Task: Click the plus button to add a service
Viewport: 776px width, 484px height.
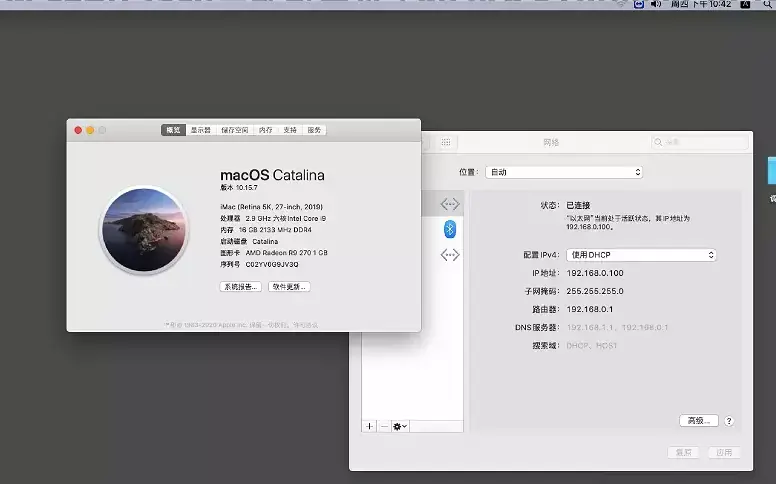Action: 369,426
